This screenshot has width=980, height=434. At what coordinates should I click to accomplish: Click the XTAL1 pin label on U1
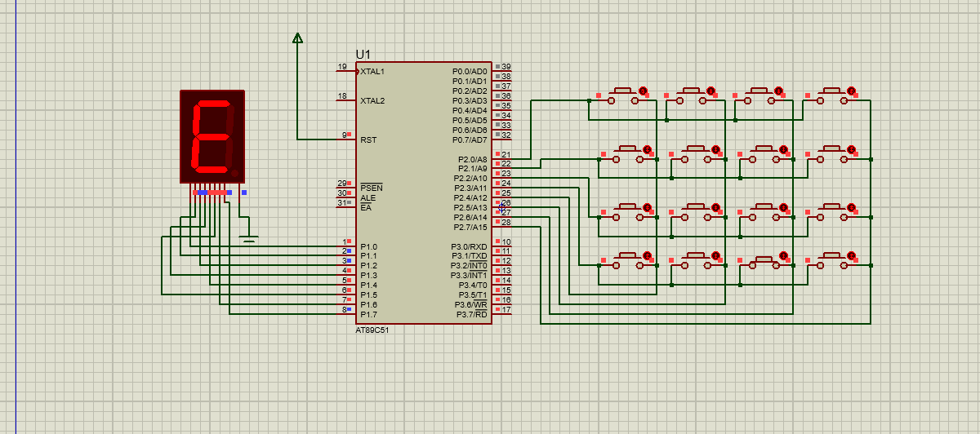[x=372, y=72]
